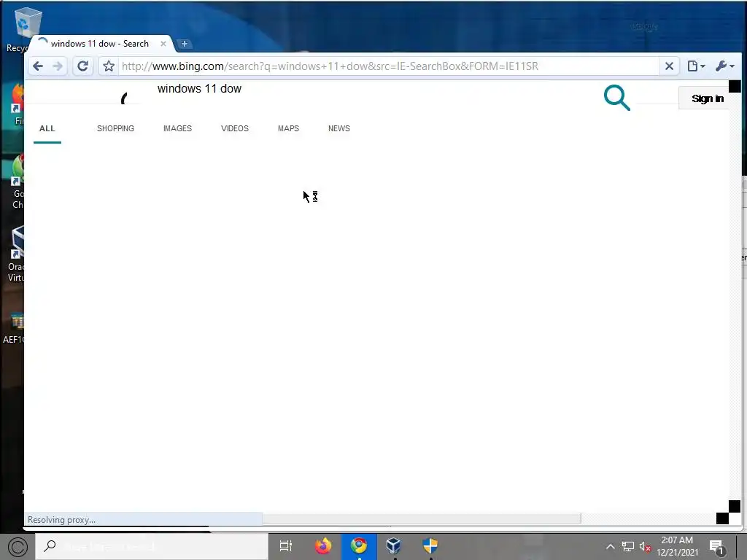747x560 pixels.
Task: Select the ALL results tab
Action: coord(47,128)
